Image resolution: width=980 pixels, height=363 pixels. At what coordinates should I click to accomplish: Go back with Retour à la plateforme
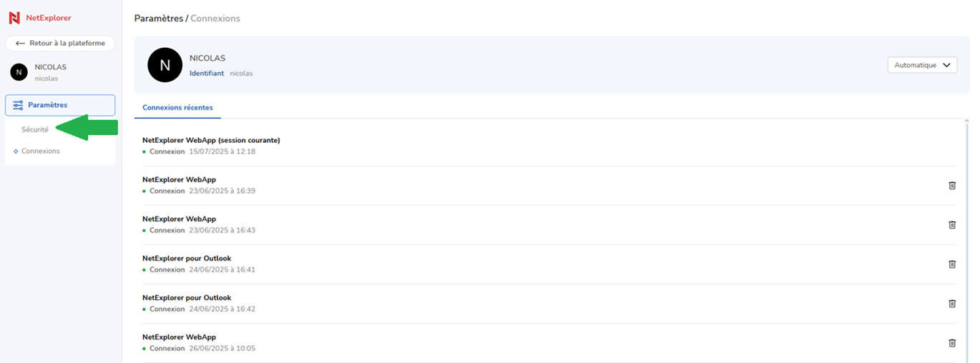pyautogui.click(x=60, y=44)
